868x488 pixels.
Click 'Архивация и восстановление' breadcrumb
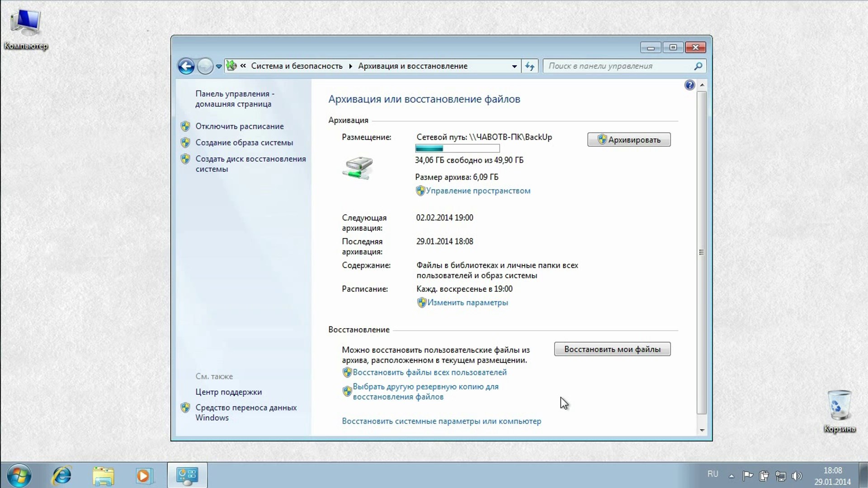pos(413,66)
